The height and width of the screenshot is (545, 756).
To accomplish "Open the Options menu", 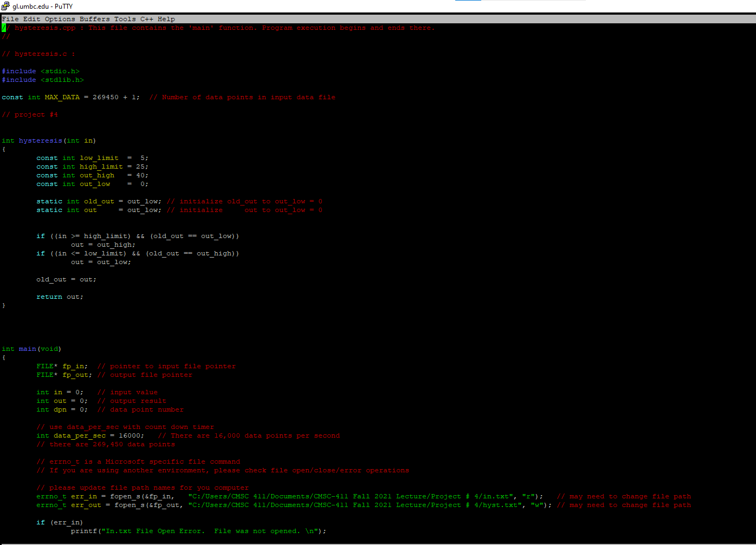I will click(x=59, y=18).
